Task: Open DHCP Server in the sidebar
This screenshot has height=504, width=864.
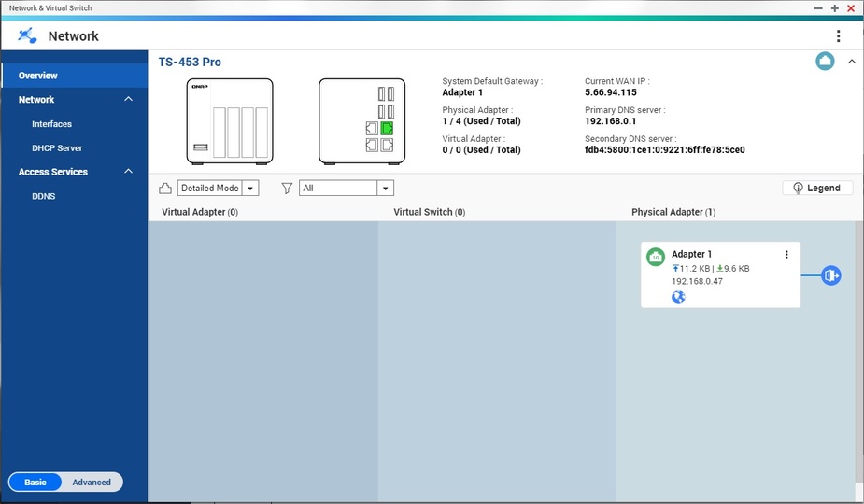Action: [x=57, y=148]
